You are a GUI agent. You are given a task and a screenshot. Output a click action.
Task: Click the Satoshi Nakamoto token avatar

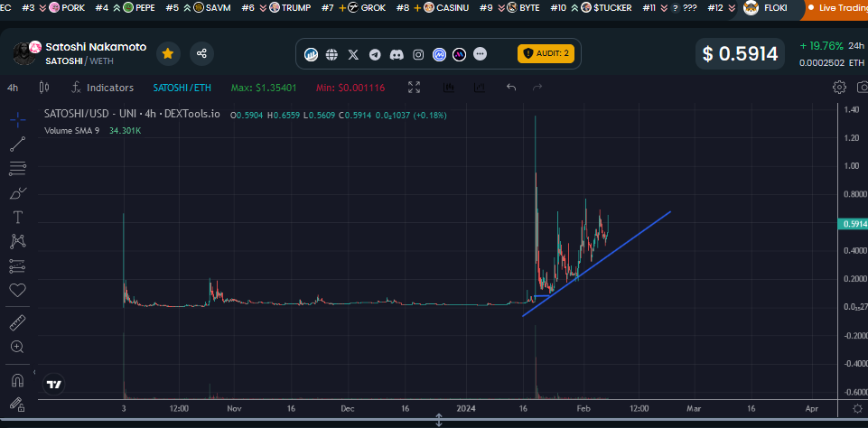(x=23, y=53)
